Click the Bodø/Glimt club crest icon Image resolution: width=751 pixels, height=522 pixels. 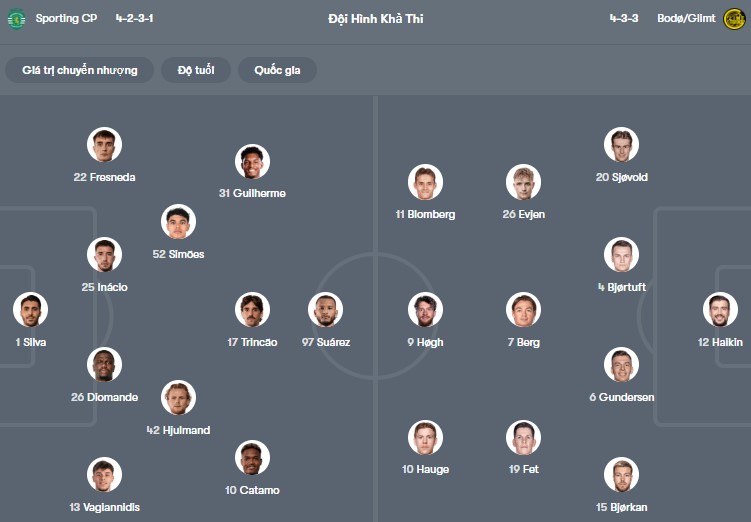pyautogui.click(x=734, y=19)
